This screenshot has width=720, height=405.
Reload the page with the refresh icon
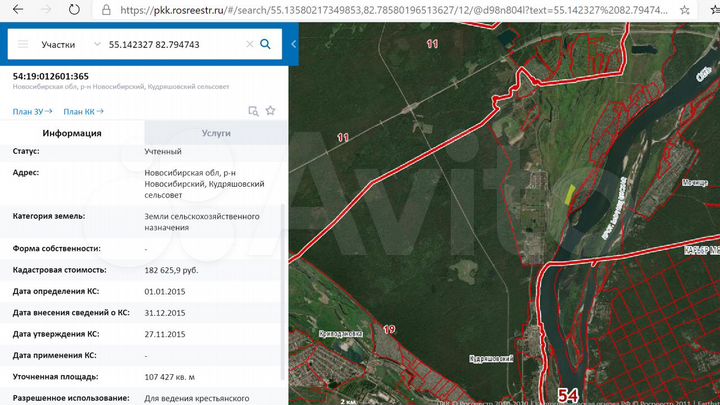tap(74, 10)
